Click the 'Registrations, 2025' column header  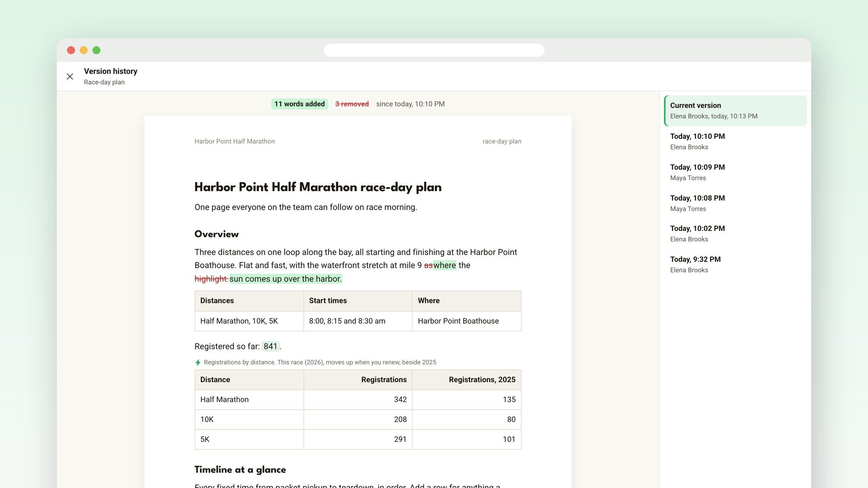467,380
